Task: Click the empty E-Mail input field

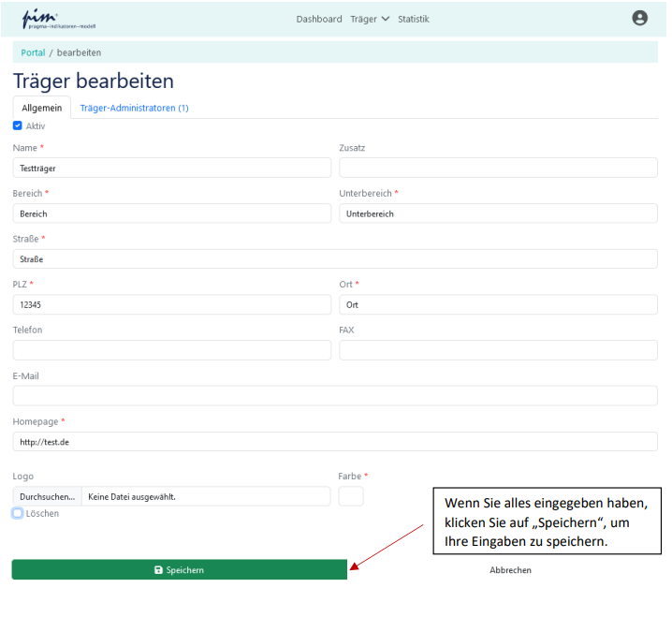Action: click(335, 396)
